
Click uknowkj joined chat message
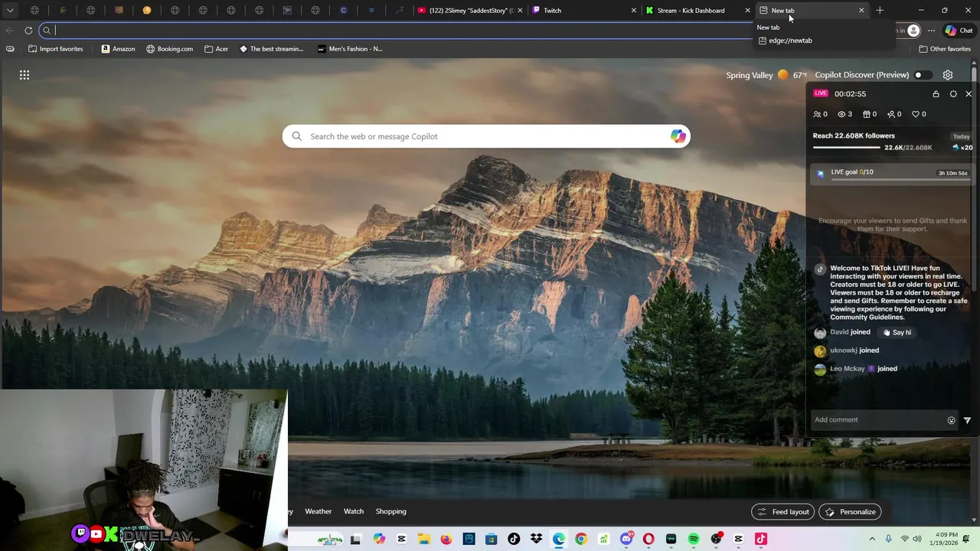click(x=846, y=350)
